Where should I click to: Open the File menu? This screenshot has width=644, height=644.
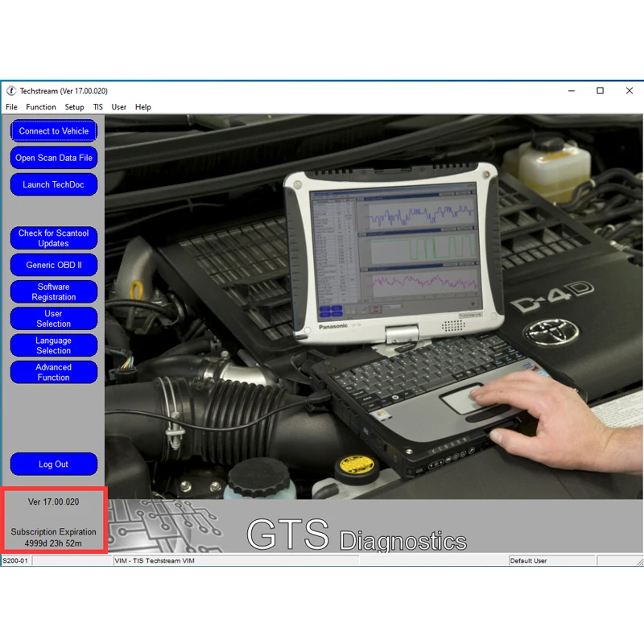[11, 107]
